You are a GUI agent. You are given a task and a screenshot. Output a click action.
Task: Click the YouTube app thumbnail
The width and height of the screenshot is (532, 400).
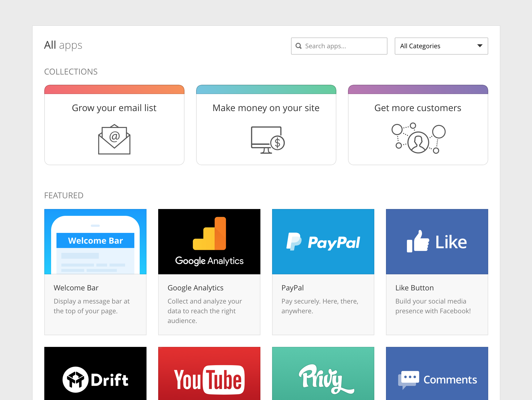[209, 373]
